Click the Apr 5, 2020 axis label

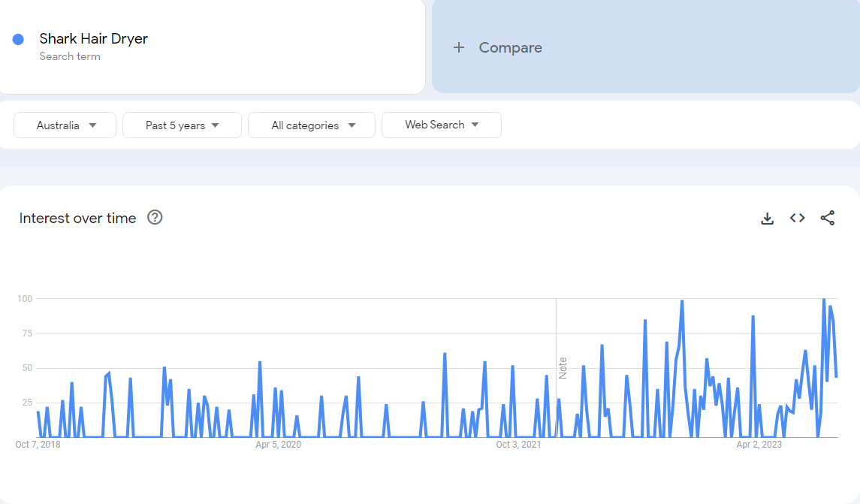click(x=278, y=444)
